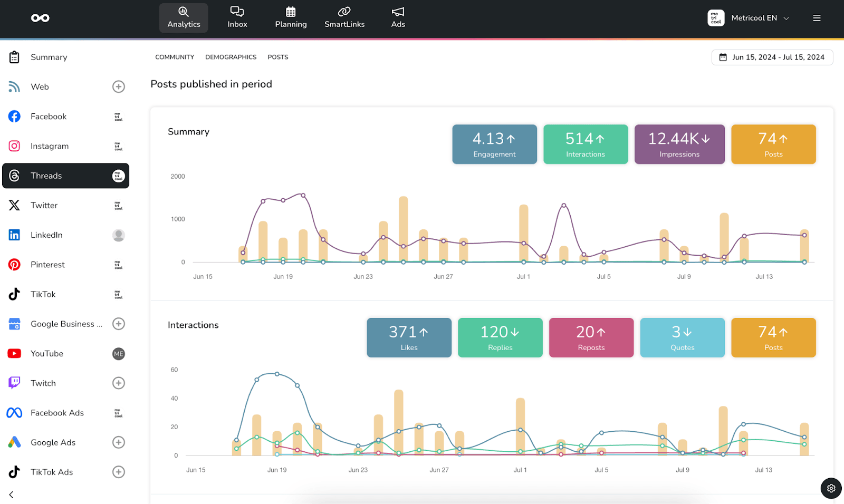Toggle the Impressions series card
The width and height of the screenshot is (844, 504).
coord(679,144)
